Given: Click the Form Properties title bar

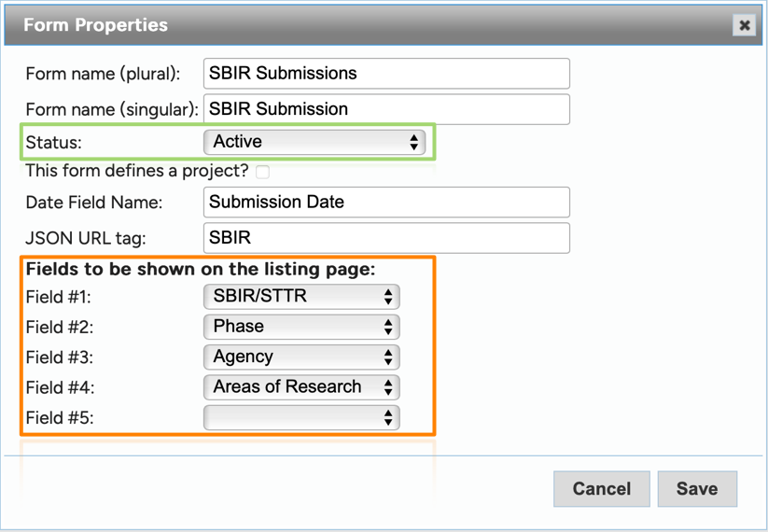Looking at the screenshot, I should 373,25.
